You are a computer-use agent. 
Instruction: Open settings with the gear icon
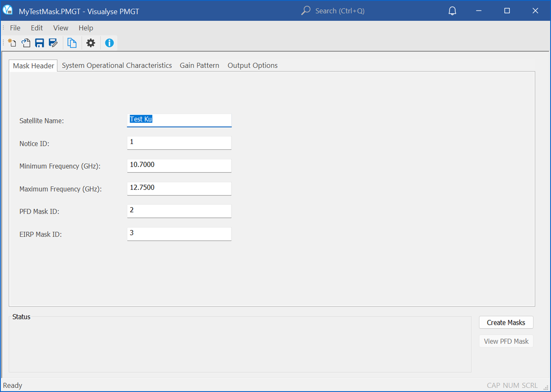coord(91,43)
